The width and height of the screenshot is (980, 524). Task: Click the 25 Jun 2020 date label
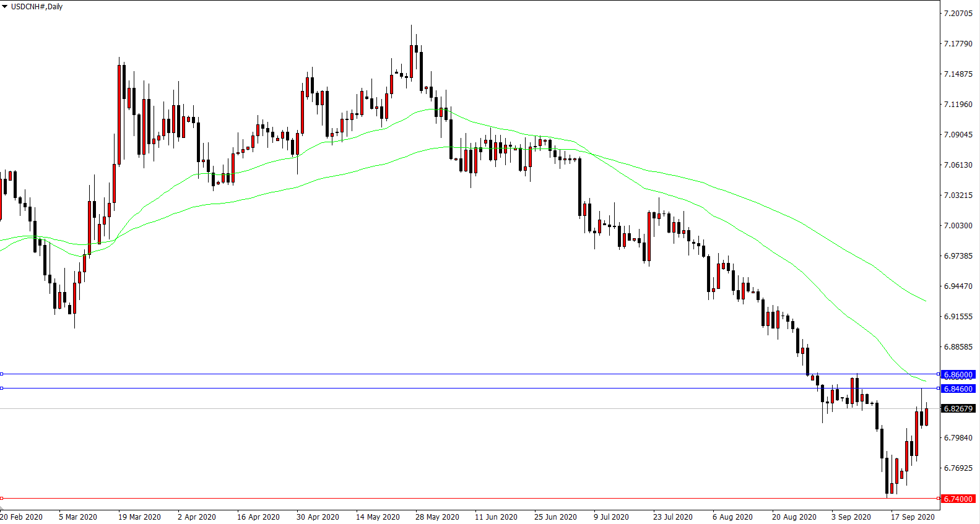(x=555, y=517)
